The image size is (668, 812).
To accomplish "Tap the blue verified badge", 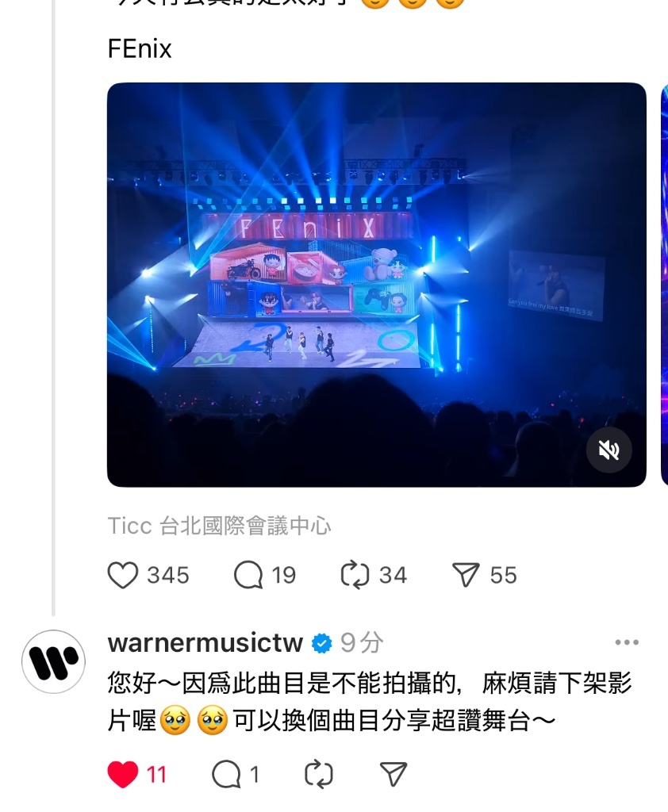I will (322, 643).
